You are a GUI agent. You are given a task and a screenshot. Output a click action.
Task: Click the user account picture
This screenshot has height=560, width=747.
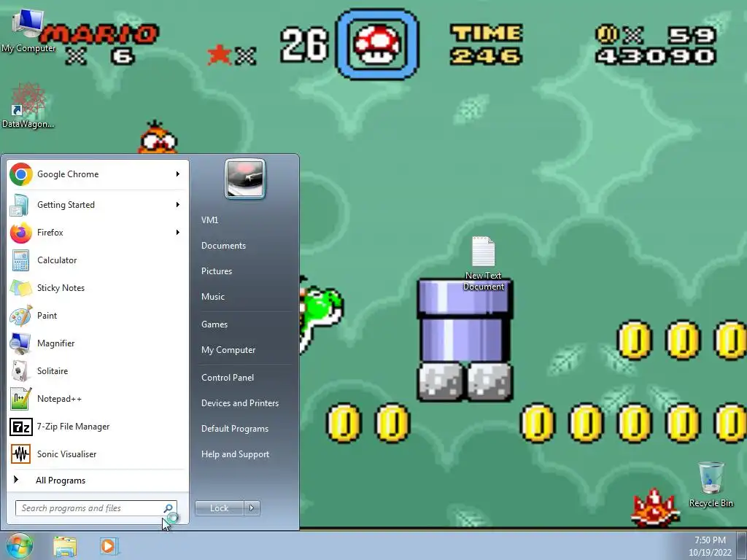[x=245, y=179]
